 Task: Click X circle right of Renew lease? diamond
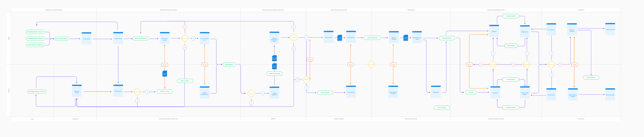click(561, 65)
